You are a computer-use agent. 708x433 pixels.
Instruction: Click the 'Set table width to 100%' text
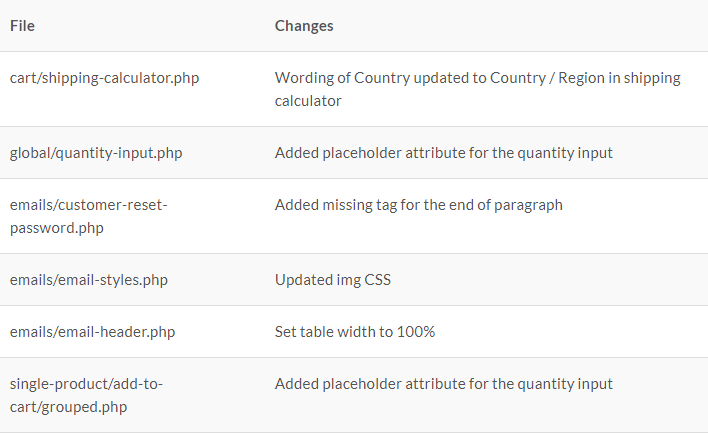[355, 331]
